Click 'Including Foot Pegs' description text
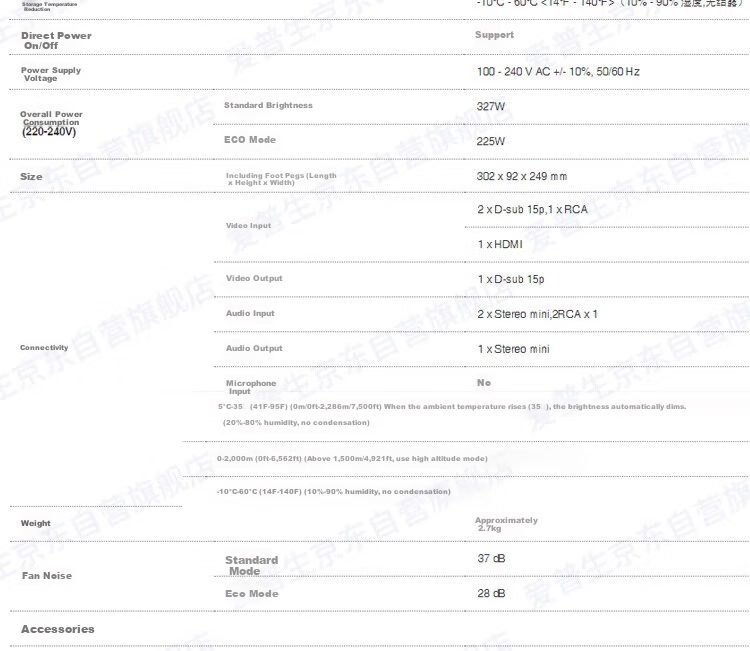The height and width of the screenshot is (651, 750). [281, 179]
